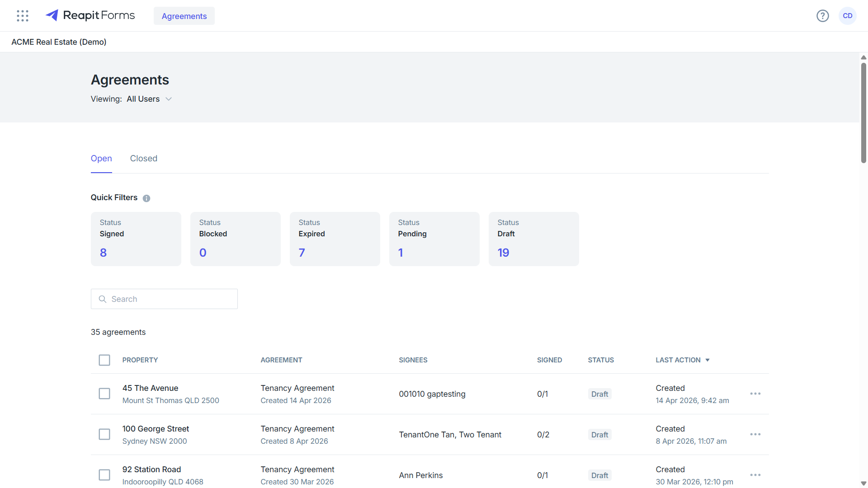868x488 pixels.
Task: Click Tenancy Agreement created 14 Apr 2026
Action: [x=297, y=394]
